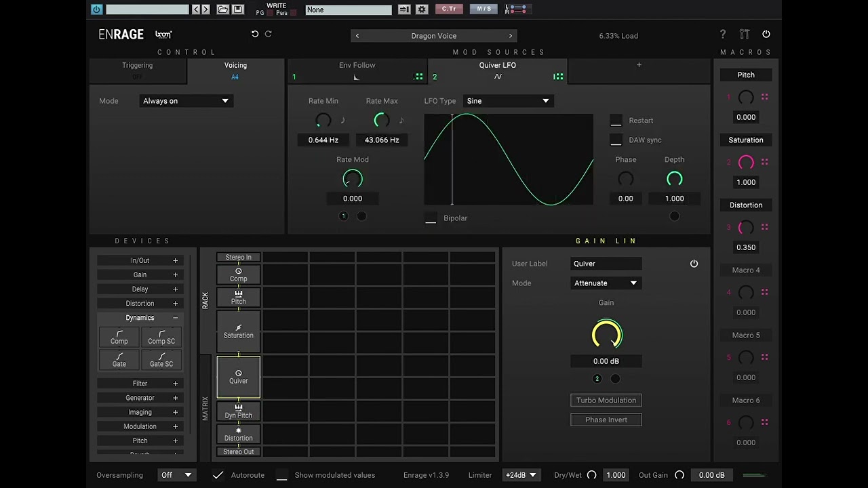Expand the In/Out device category
This screenshot has height=488, width=868.
(x=140, y=260)
